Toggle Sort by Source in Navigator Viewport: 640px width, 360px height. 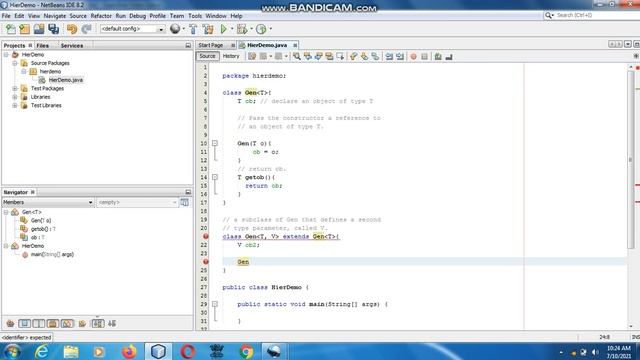(x=112, y=324)
